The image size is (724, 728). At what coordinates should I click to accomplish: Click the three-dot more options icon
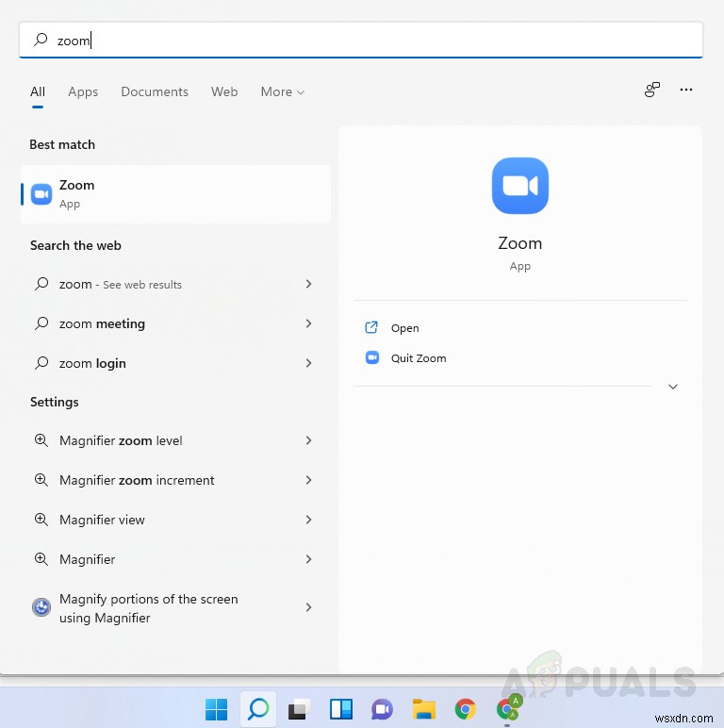click(686, 90)
